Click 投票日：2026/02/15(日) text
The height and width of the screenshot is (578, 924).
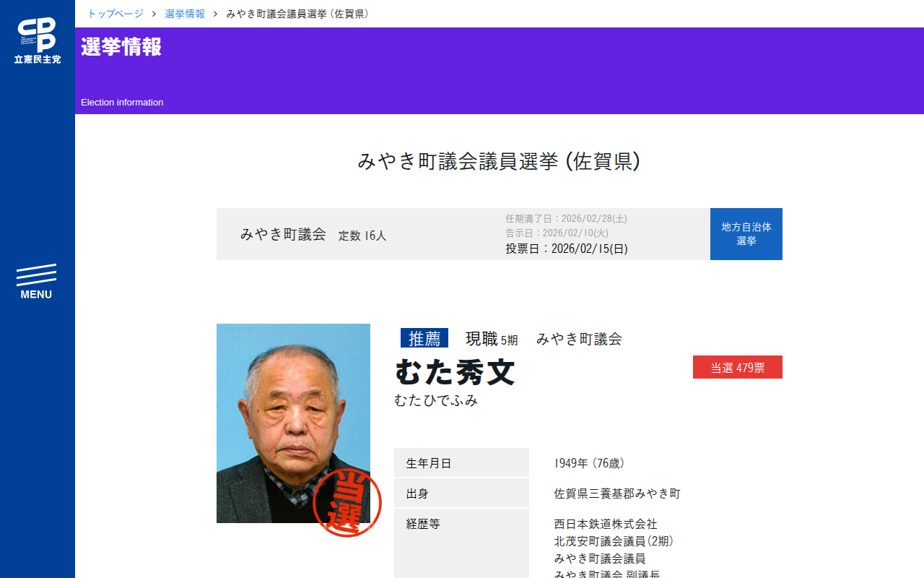[567, 249]
